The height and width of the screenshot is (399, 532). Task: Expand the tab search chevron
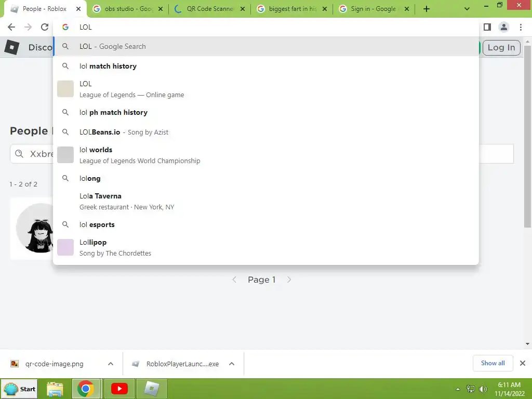point(467,9)
